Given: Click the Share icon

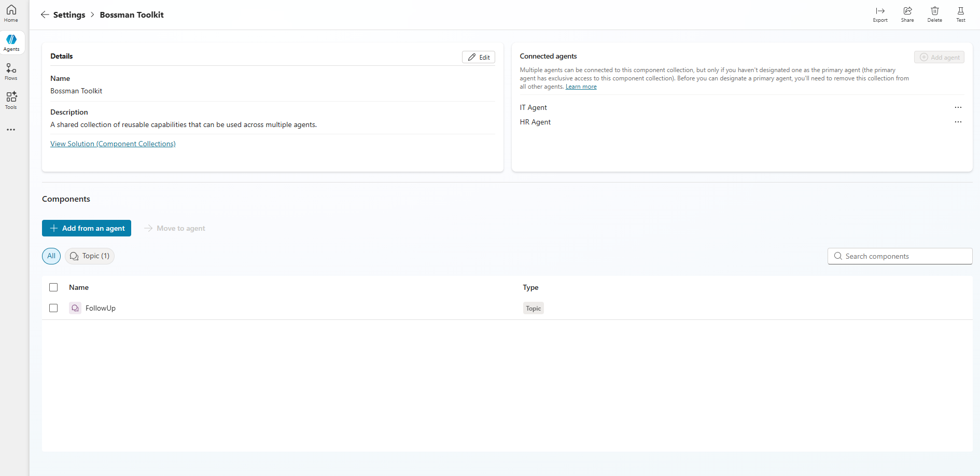Looking at the screenshot, I should point(907,14).
